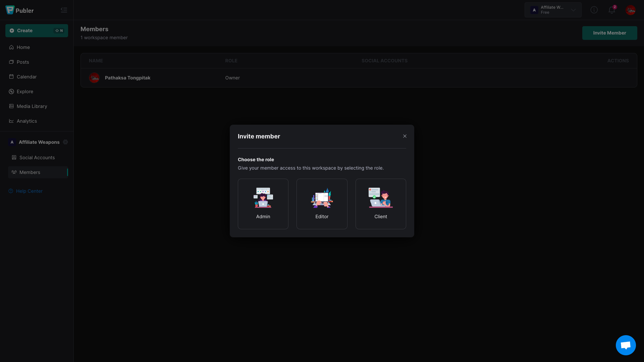Expand the Affiliate W... workspace switcher dropdown
The width and height of the screenshot is (644, 362).
pos(553,10)
